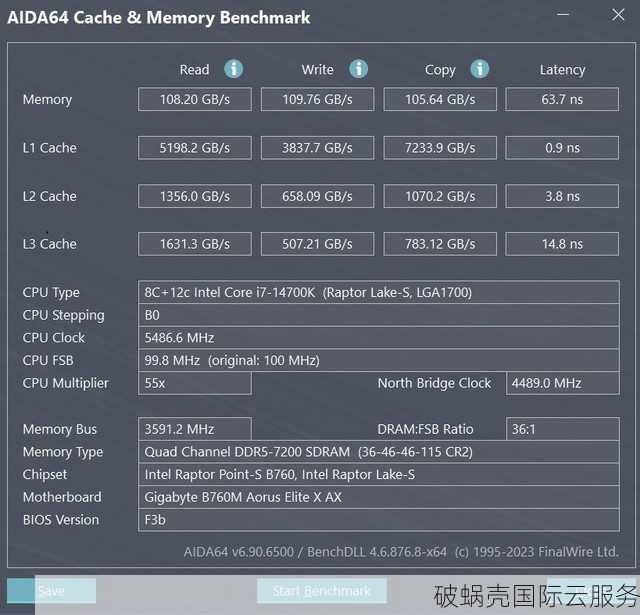Click the Memory Type value Quad Channel DDR5-7200
Screen dimensions: 640x615
(x=379, y=452)
